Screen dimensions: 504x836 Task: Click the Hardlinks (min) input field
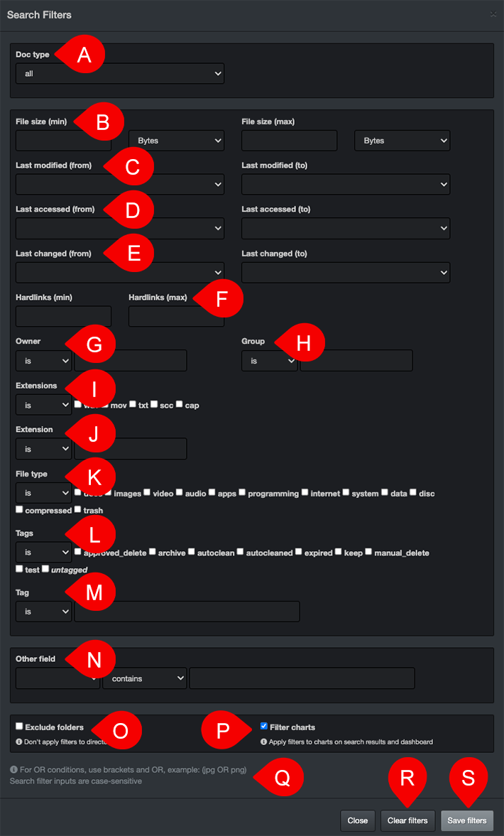click(x=62, y=316)
